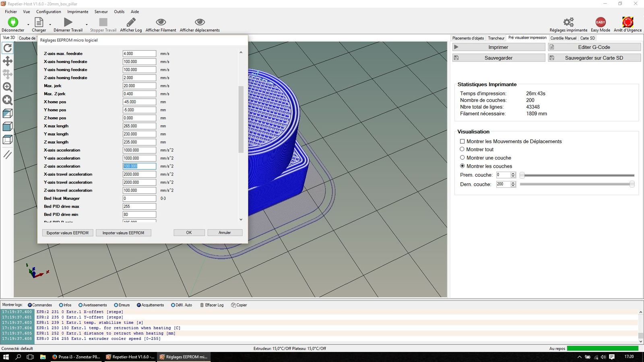Expand the Déconnecter dropdown arrow
Screen dimensions: 644x362
tap(28, 25)
